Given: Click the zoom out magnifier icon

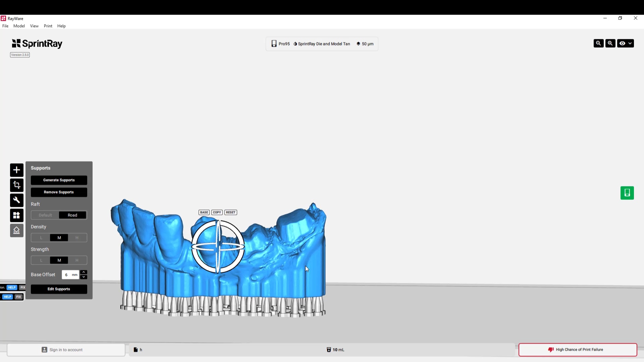Looking at the screenshot, I should [x=598, y=43].
